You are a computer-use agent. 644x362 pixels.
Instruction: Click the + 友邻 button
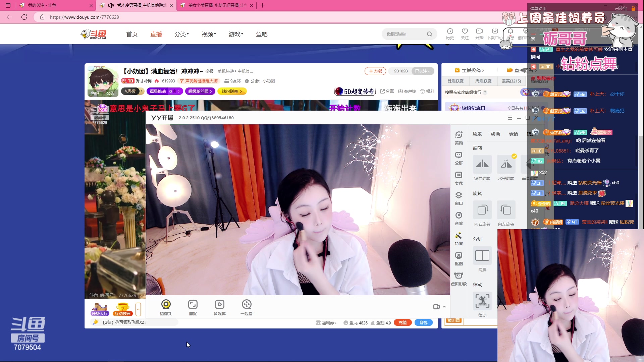[375, 71]
